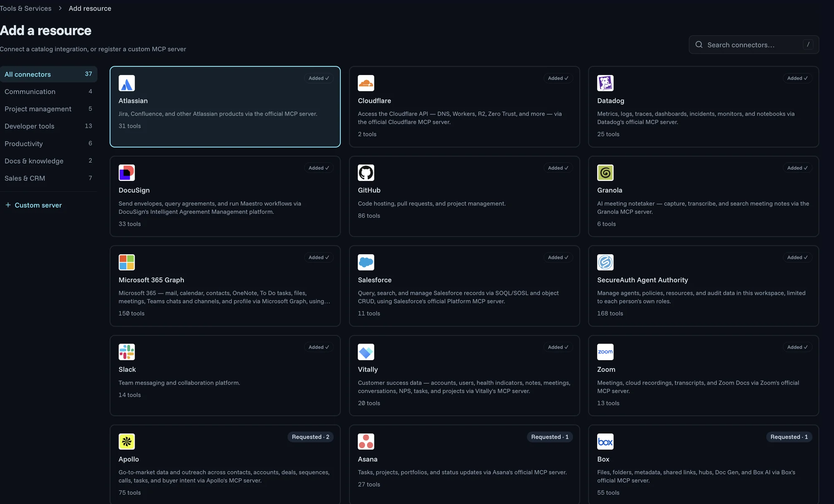Add a Custom server
This screenshot has height=504, width=834.
point(33,205)
